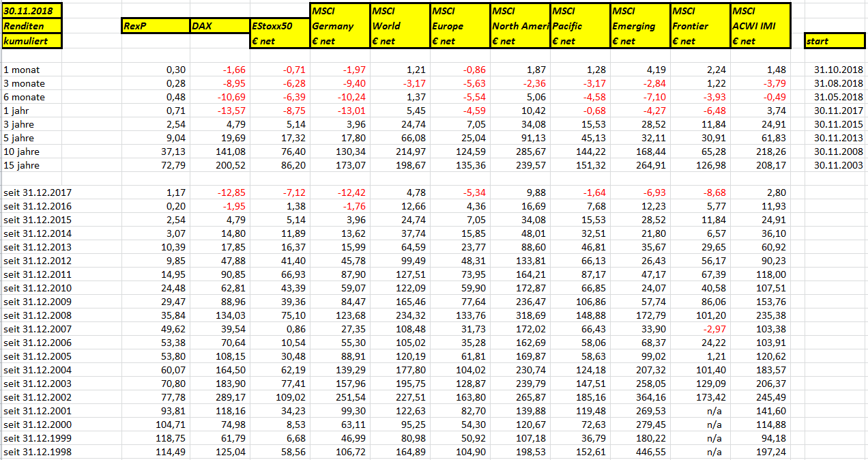Image resolution: width=868 pixels, height=460 pixels.
Task: Select the date cell 30.11.2018
Action: coord(31,11)
